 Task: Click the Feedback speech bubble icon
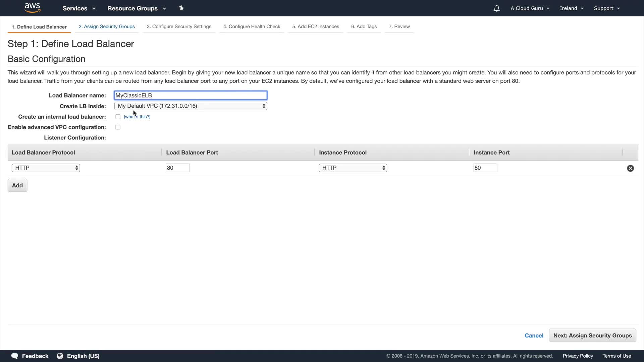coord(15,356)
